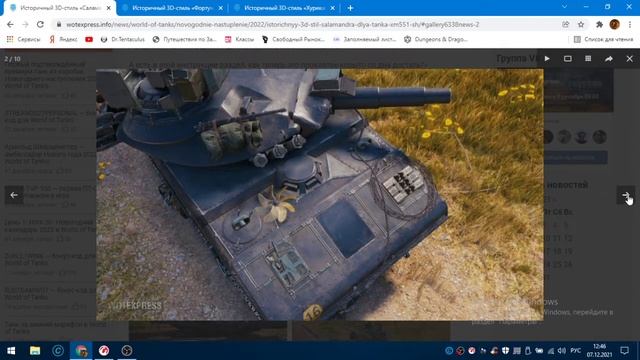The height and width of the screenshot is (360, 640).
Task: Open the Dr.Tentaculus bookmark
Action: tap(122, 39)
